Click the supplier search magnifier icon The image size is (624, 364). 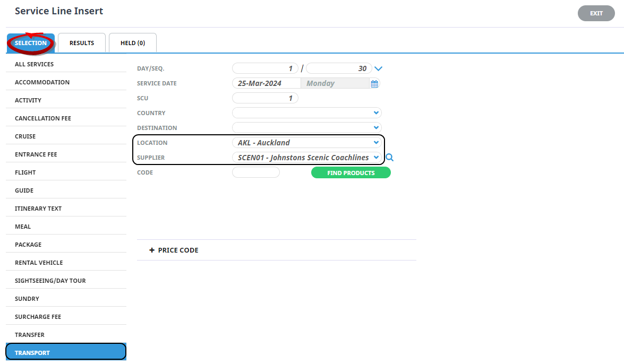pos(390,158)
